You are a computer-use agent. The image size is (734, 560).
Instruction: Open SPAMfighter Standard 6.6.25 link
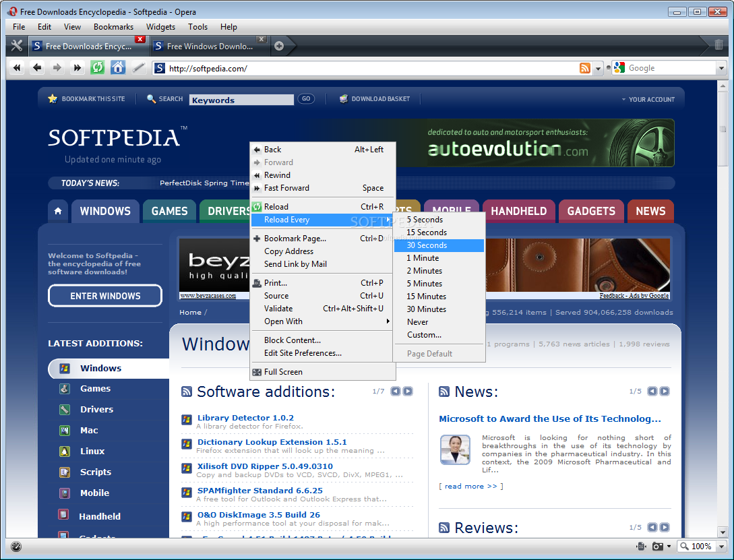click(x=259, y=491)
